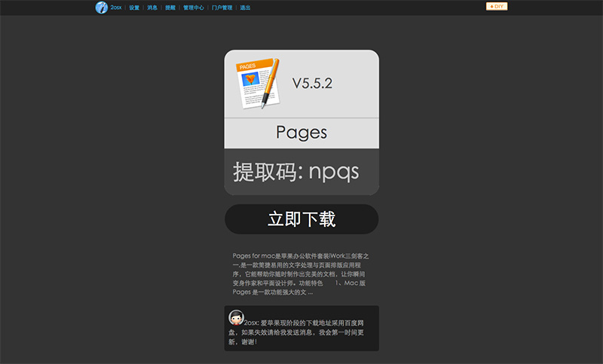Go to 门户管理 in the top bar
The height and width of the screenshot is (364, 603).
point(222,8)
